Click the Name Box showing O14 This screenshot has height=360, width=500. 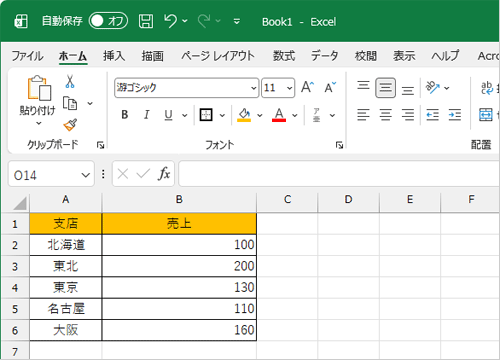45,174
